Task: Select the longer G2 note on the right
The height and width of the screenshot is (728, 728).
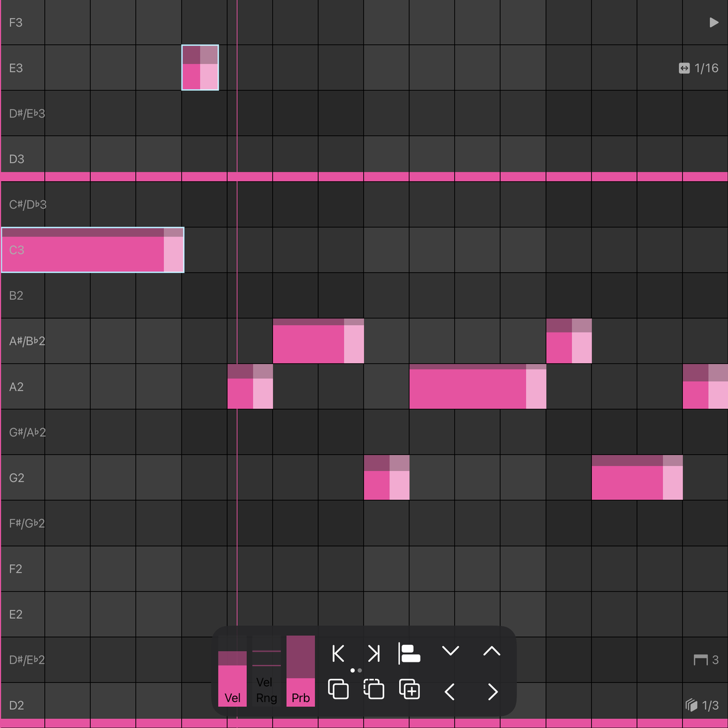Action: pos(638,477)
